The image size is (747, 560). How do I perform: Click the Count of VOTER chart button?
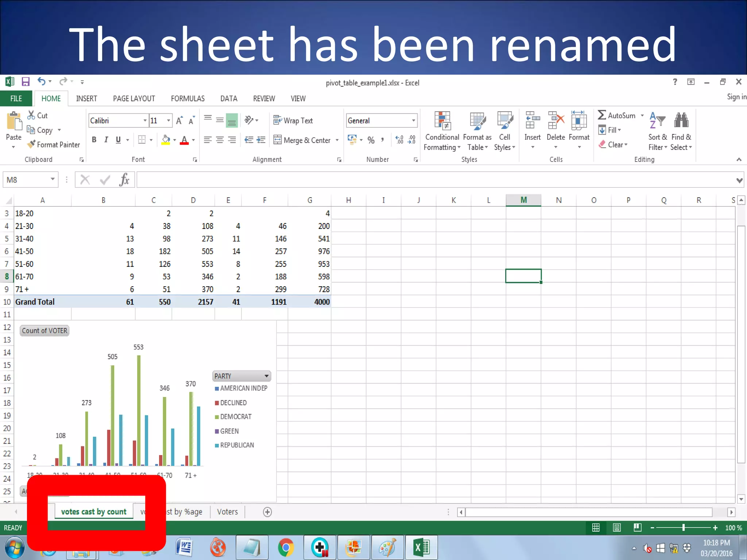point(44,331)
